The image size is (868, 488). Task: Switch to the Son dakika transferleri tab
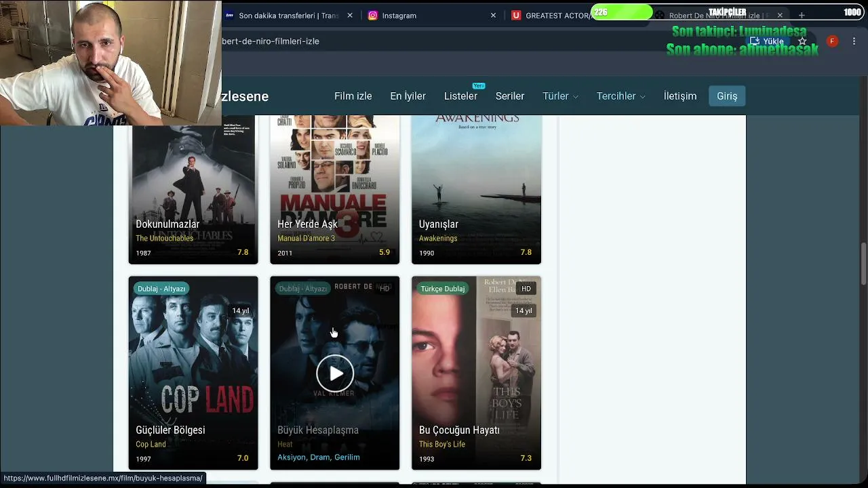click(x=288, y=16)
